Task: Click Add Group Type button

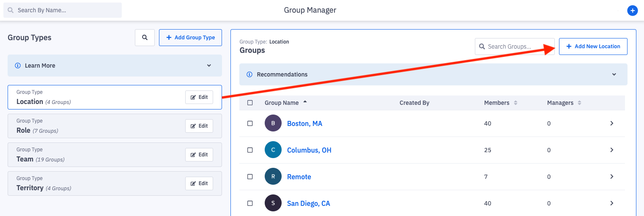Action: pyautogui.click(x=190, y=38)
